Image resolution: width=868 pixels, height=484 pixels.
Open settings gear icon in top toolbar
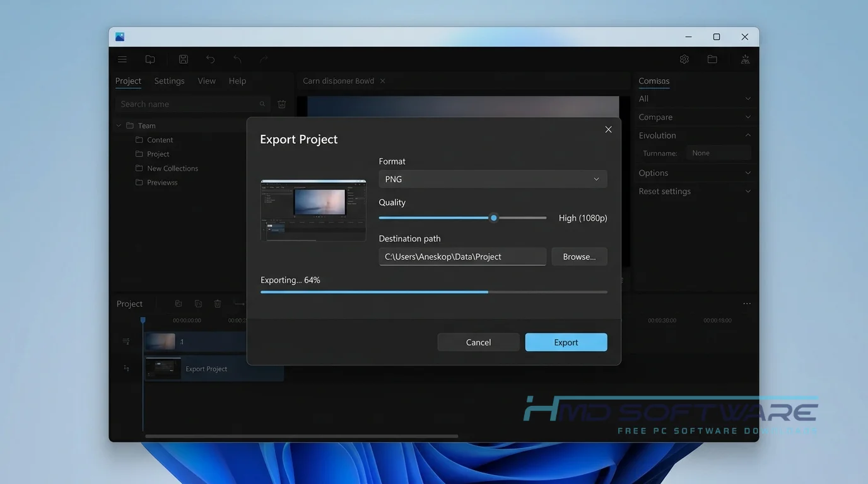point(684,59)
